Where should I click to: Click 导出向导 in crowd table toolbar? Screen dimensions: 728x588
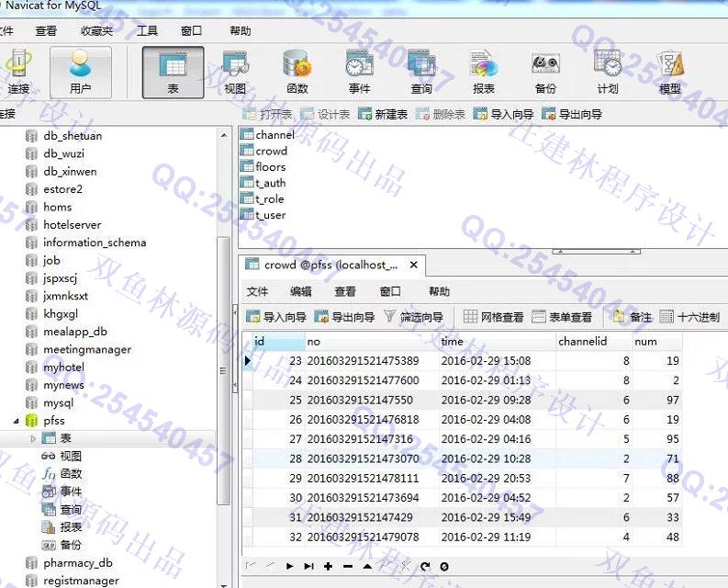click(x=344, y=317)
